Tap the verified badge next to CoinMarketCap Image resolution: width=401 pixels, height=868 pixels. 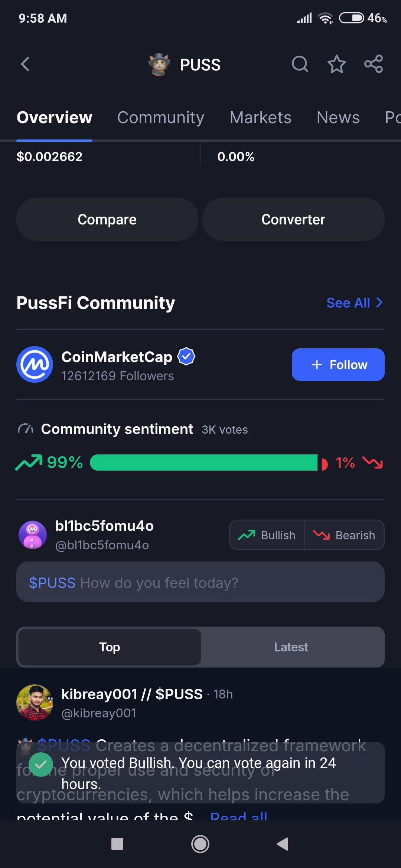click(186, 356)
